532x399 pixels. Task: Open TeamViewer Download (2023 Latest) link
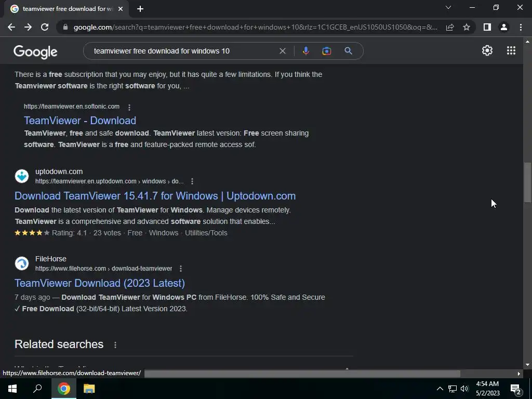[x=100, y=283]
